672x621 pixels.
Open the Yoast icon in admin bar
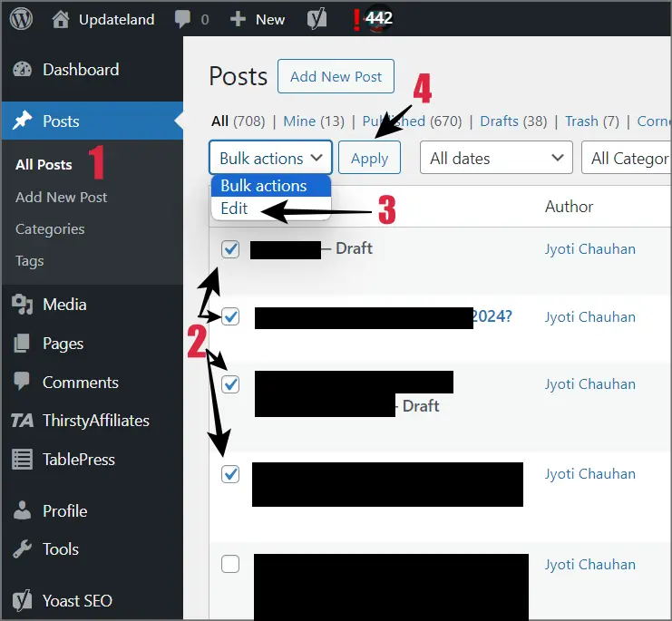317,19
